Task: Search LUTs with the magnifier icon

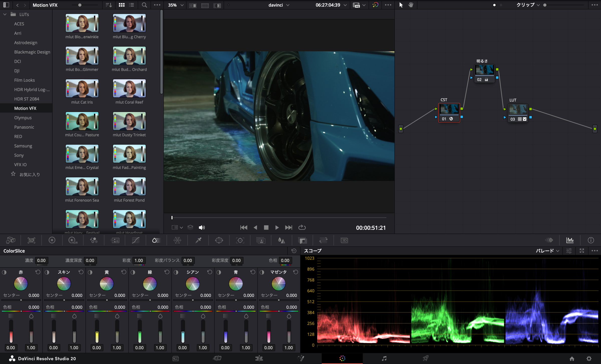Action: [x=144, y=5]
